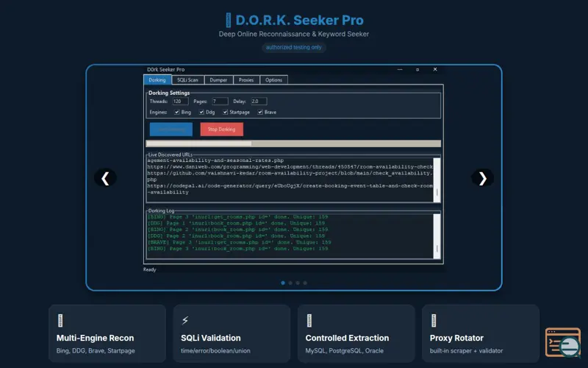Open the Controlled Extraction feature card
Viewport: 588px width, 368px height.
click(356, 334)
